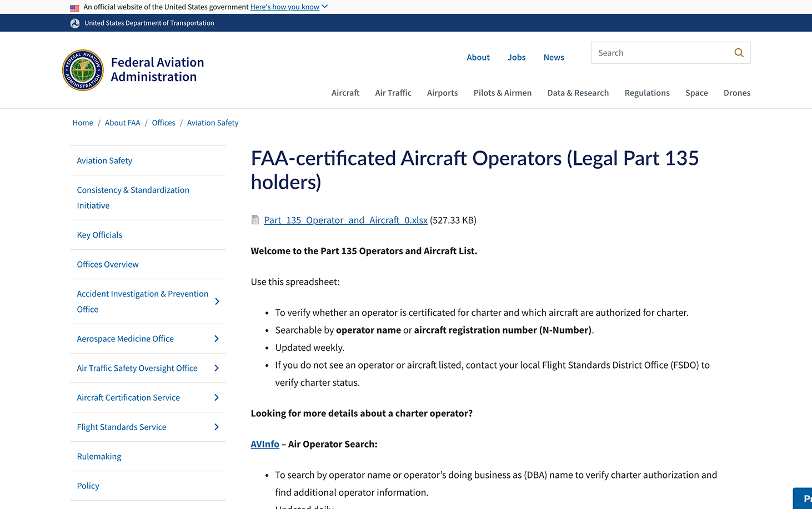The width and height of the screenshot is (812, 509).
Task: Open Offices Overview sidebar link
Action: click(x=108, y=264)
